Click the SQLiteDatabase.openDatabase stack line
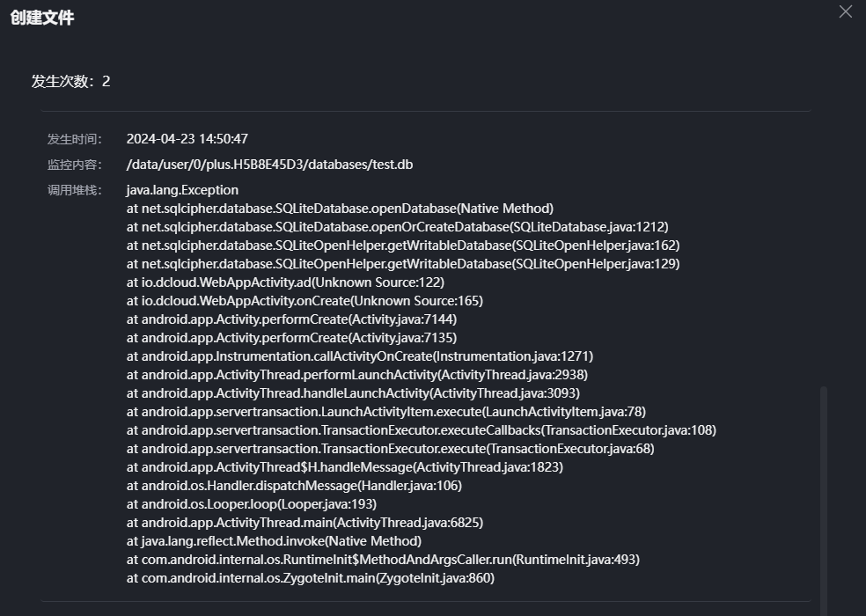 point(340,209)
